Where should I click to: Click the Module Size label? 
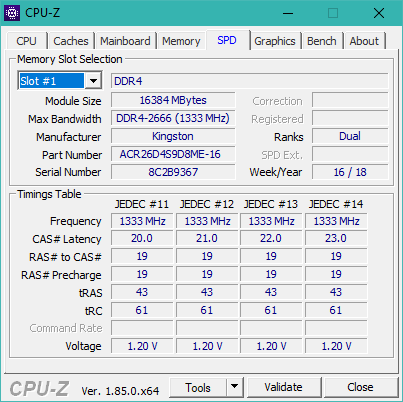click(73, 101)
